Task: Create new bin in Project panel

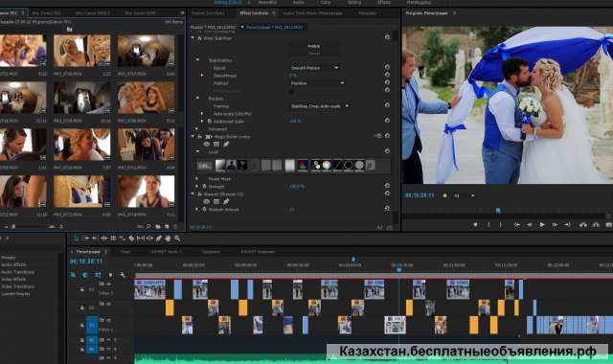Action: pos(158,226)
